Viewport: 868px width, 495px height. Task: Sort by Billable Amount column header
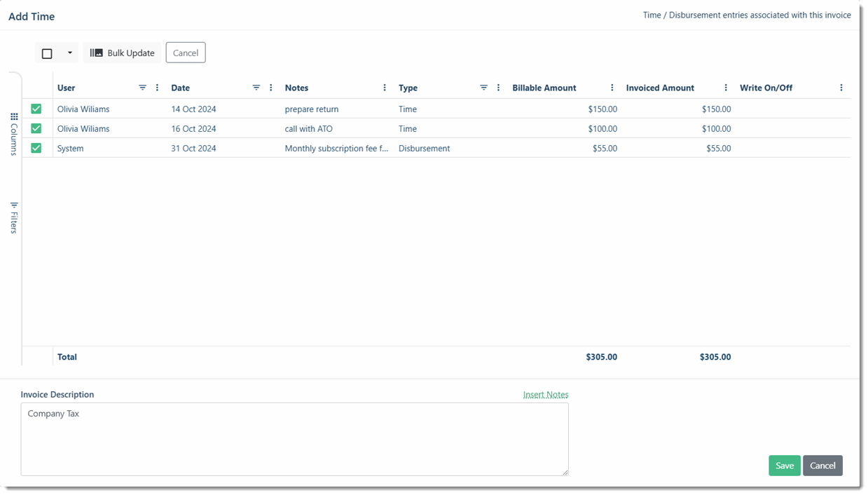pos(544,88)
